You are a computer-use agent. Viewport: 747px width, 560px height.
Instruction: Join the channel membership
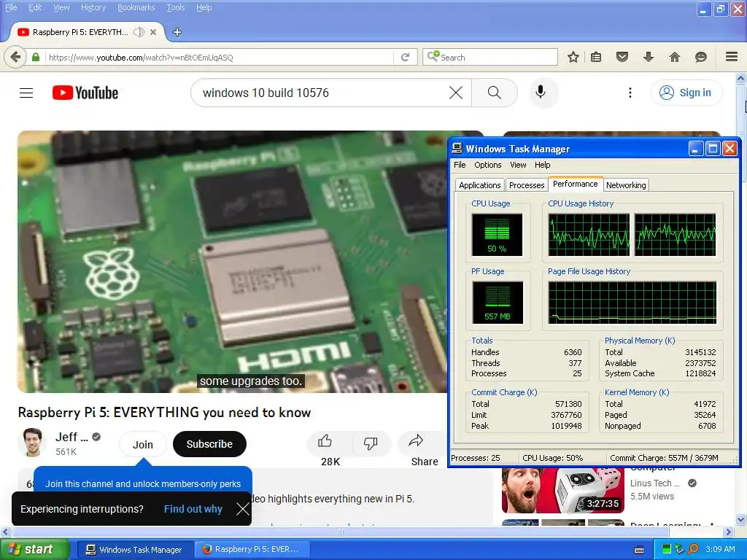click(x=142, y=444)
